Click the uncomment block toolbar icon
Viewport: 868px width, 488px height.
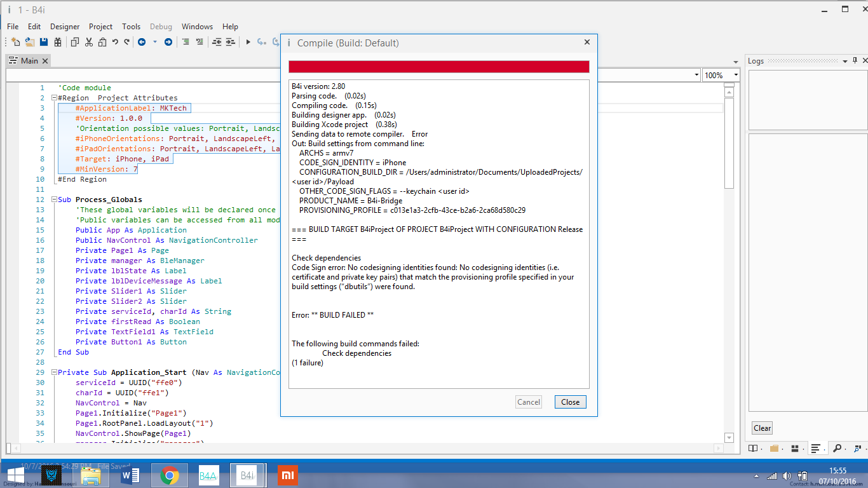[200, 42]
